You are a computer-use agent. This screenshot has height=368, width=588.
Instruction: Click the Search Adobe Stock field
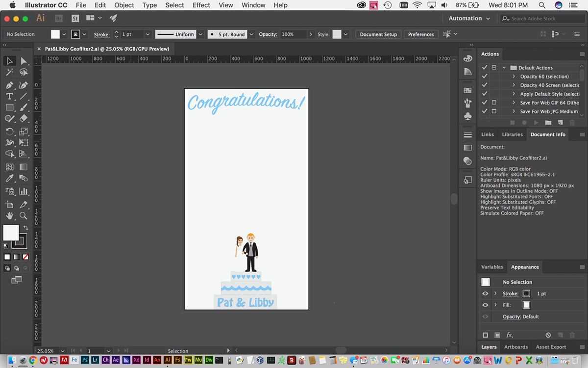pos(542,19)
